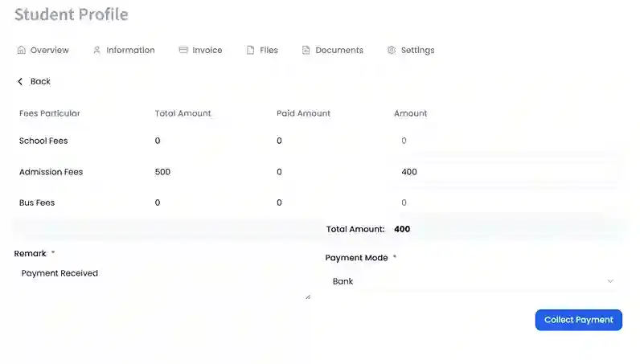Click the Collect Payment button
Viewport: 640px width, 364px height.
pos(579,320)
